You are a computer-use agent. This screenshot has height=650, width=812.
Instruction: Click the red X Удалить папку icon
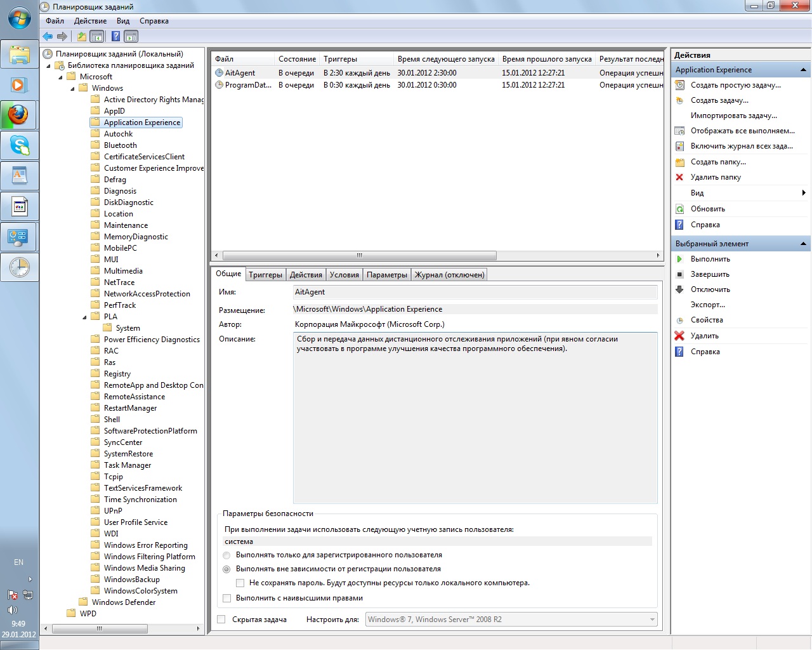tap(679, 177)
